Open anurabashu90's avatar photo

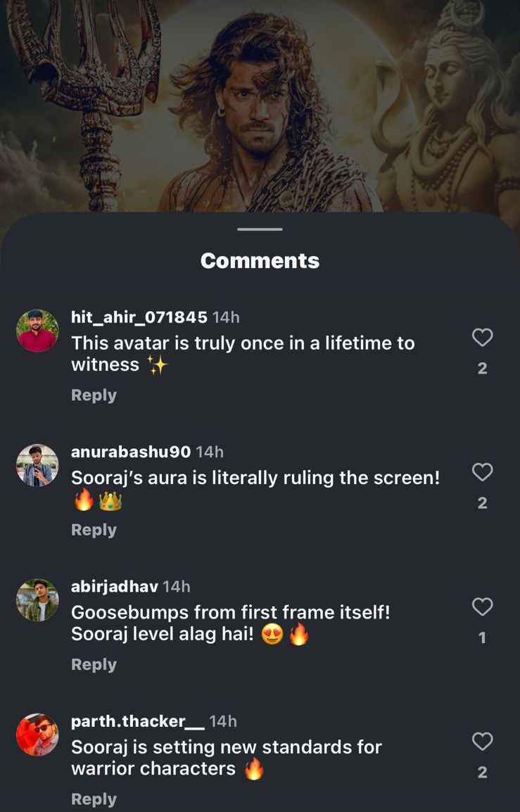37,465
